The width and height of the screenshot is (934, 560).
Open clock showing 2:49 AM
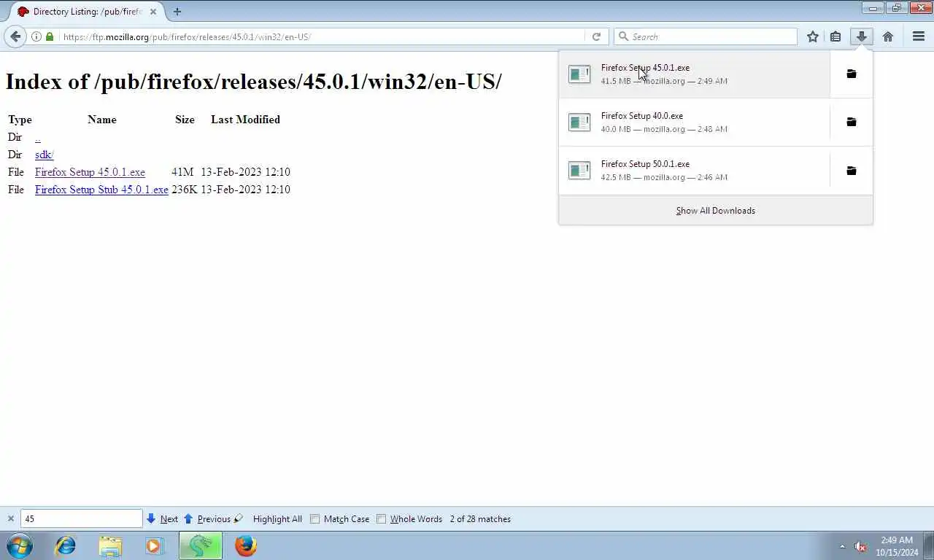897,546
